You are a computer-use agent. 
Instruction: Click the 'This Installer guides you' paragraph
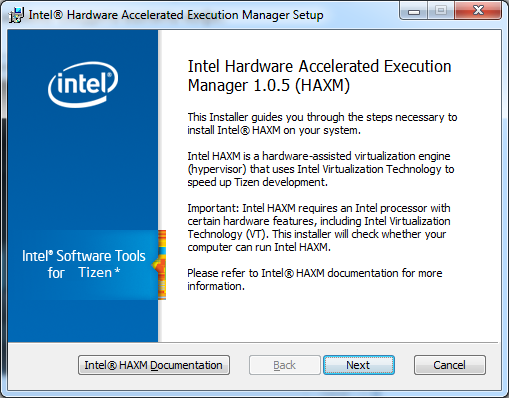[322, 124]
